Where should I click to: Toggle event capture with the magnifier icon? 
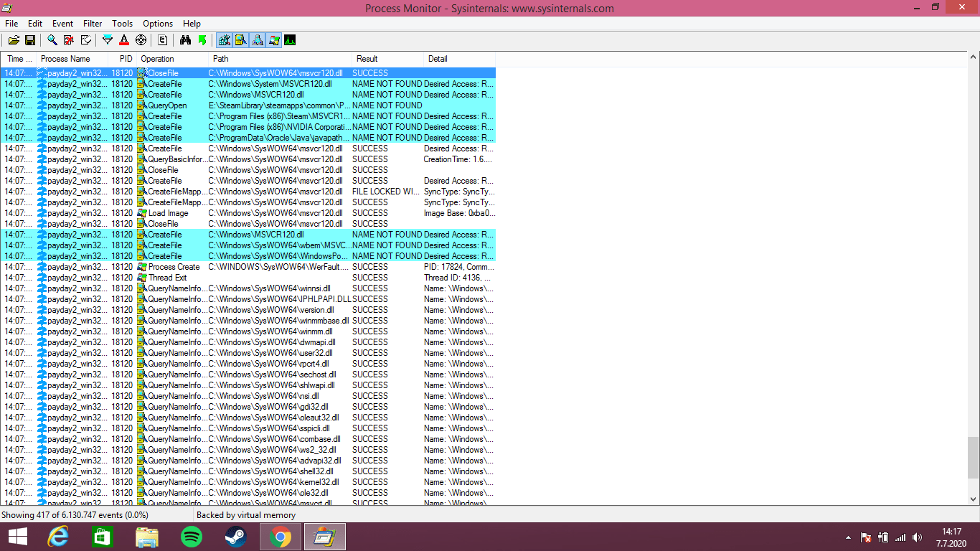coord(52,40)
